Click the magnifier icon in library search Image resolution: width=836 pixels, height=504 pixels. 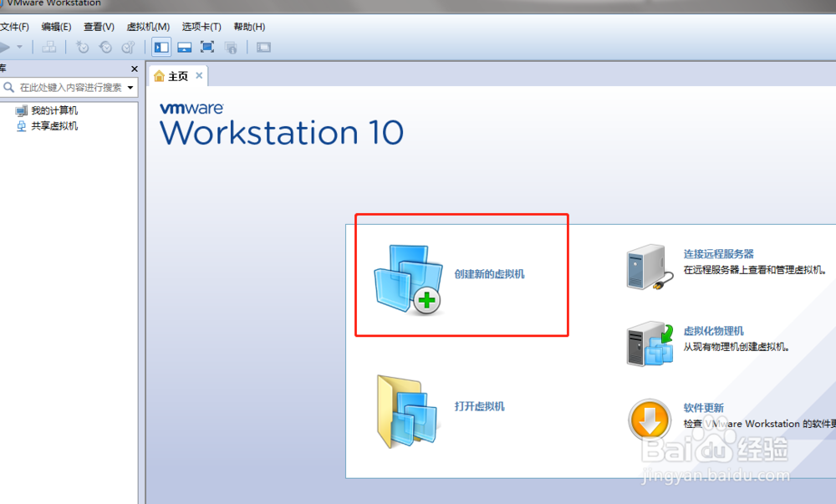(8, 87)
